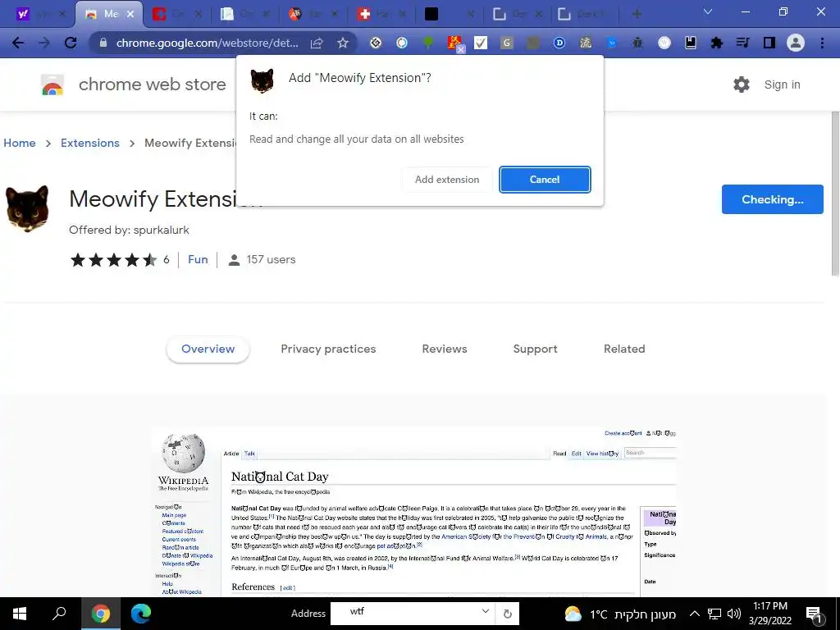Click Chrome in the taskbar
Image resolution: width=840 pixels, height=630 pixels.
coord(100,614)
